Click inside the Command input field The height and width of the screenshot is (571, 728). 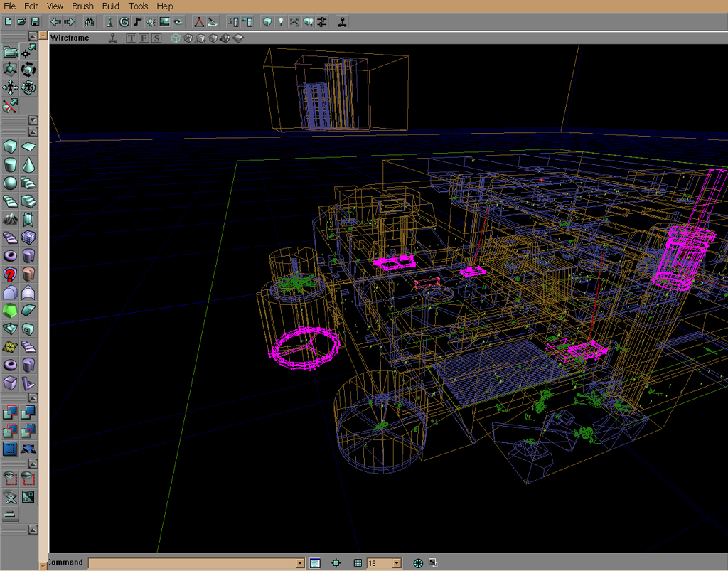click(x=192, y=563)
